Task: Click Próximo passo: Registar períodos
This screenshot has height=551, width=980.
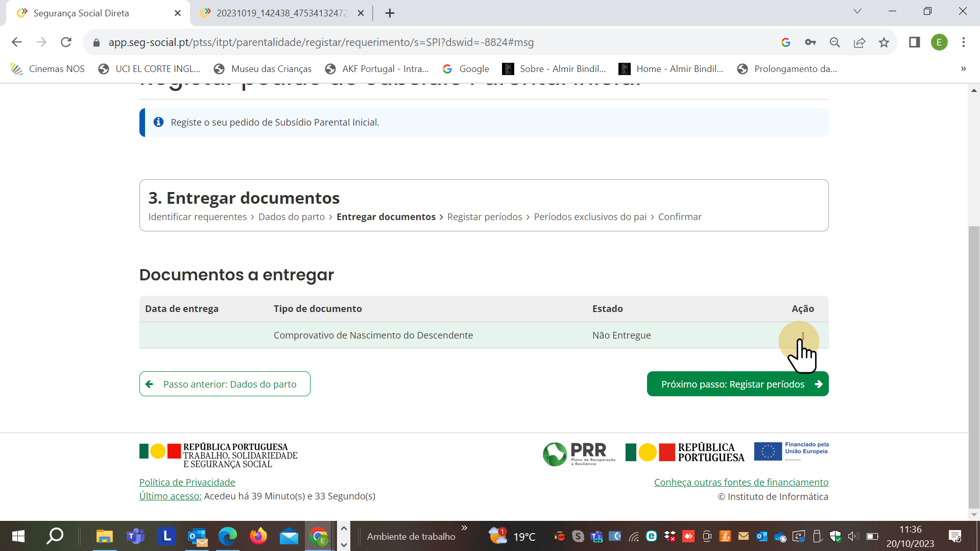Action: (737, 384)
